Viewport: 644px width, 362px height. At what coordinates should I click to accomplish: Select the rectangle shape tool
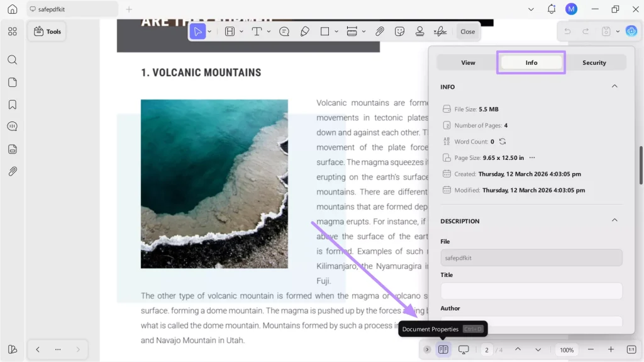pyautogui.click(x=325, y=31)
